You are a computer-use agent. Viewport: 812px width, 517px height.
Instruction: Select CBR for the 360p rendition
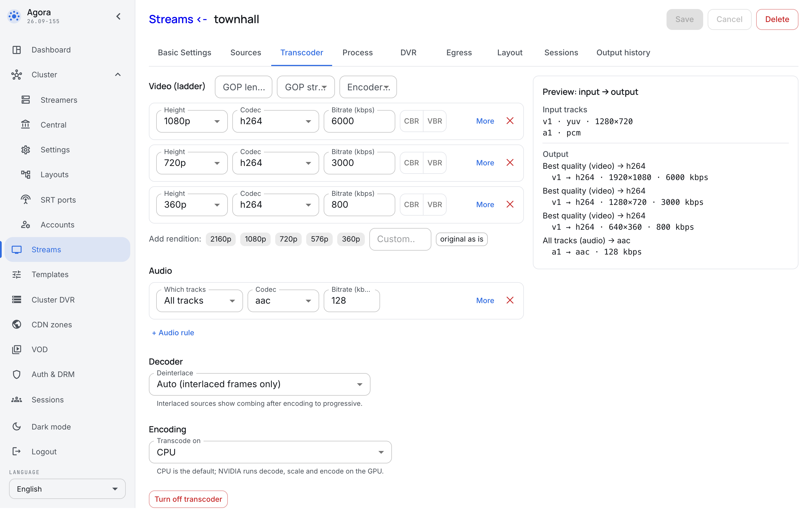[411, 205]
